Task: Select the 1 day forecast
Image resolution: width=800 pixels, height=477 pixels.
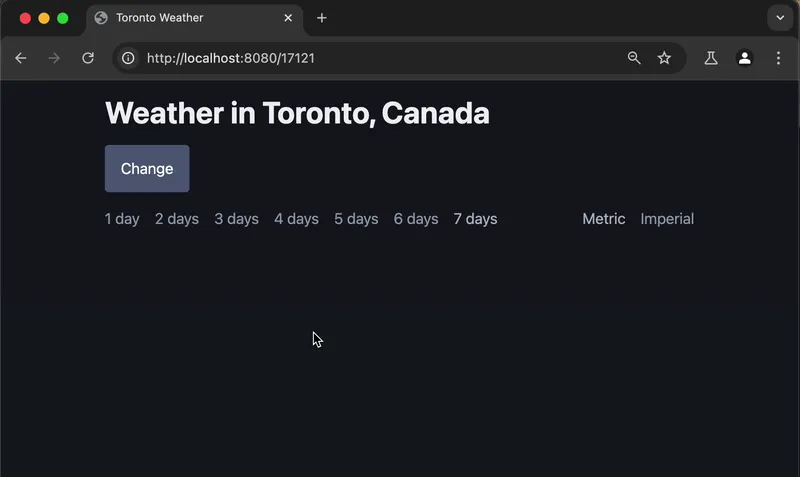Action: (x=122, y=219)
